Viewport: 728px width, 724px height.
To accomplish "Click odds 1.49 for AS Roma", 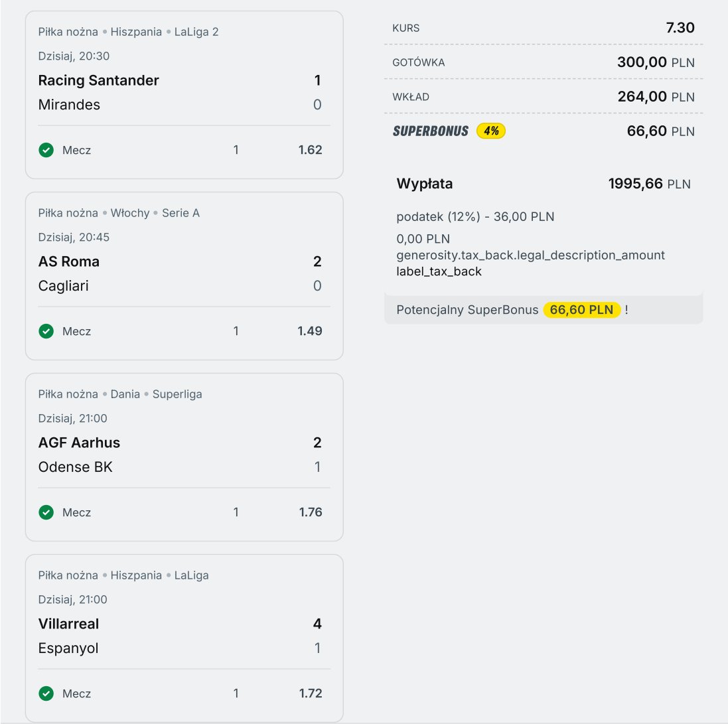I will tap(310, 331).
